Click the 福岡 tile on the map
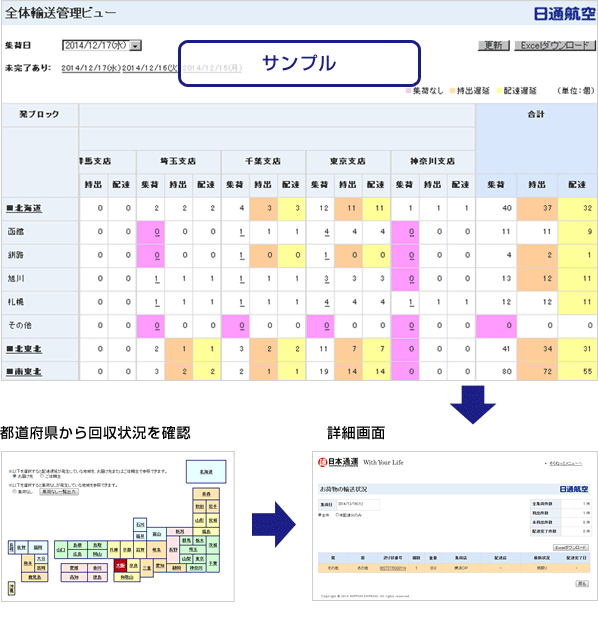Image resolution: width=598 pixels, height=626 pixels. 38,547
